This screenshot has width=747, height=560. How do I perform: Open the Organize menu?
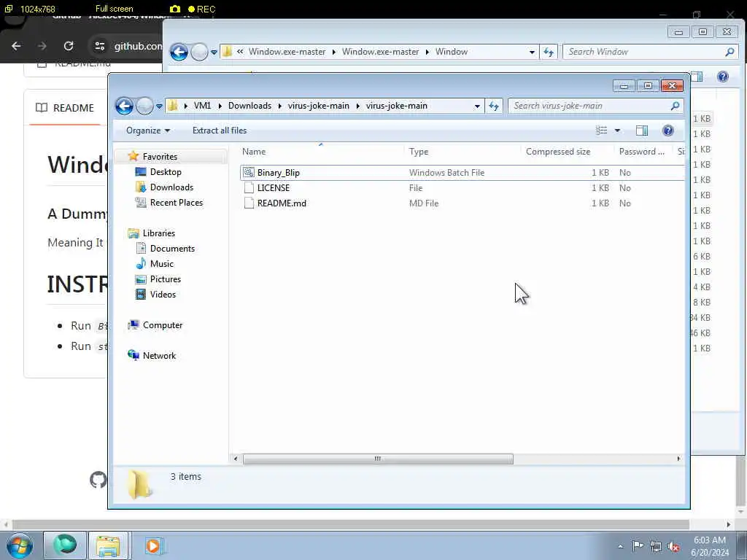click(147, 131)
